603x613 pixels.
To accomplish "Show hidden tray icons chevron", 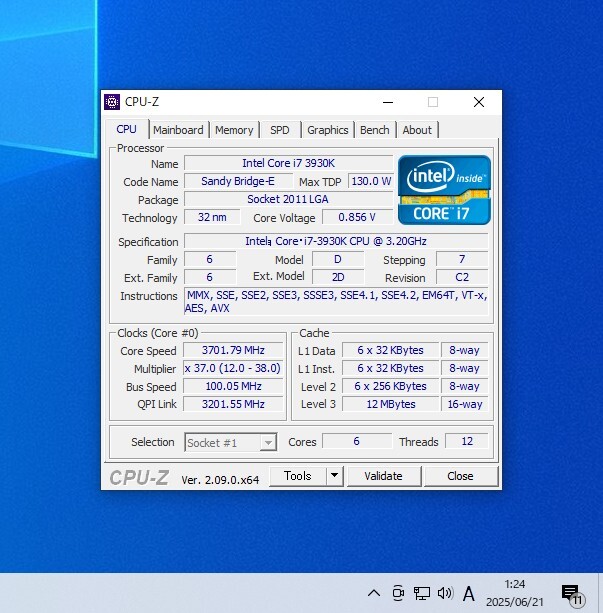I will coord(374,593).
